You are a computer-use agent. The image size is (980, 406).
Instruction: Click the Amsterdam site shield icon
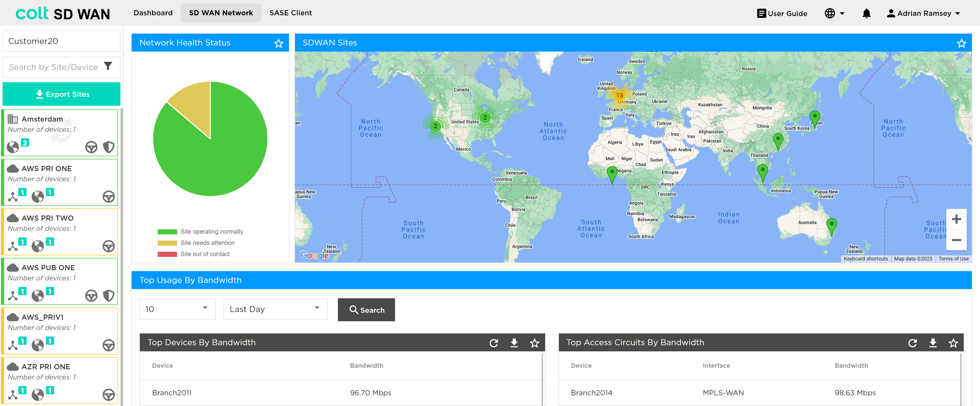click(x=109, y=147)
